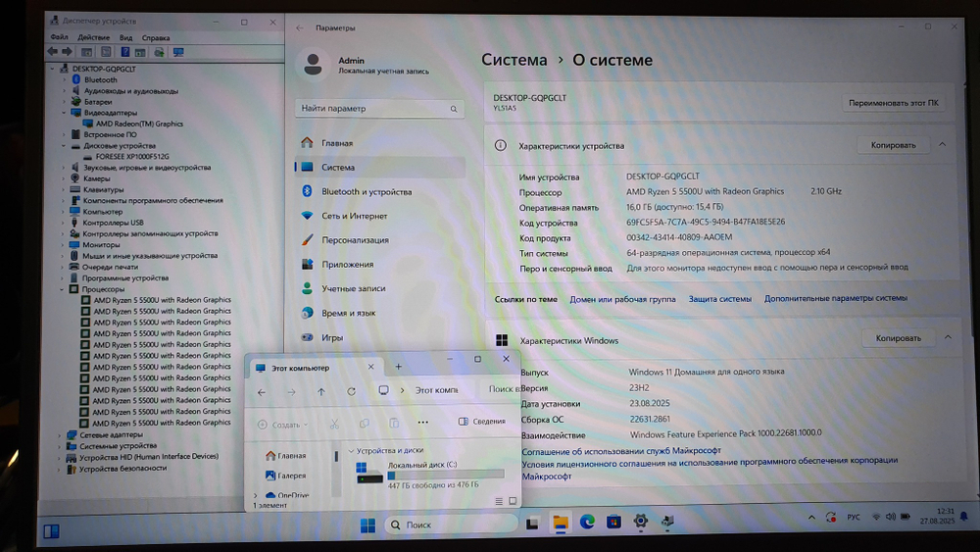Click the Windows Start button on taskbar
This screenshot has width=980, height=552.
coord(368,526)
